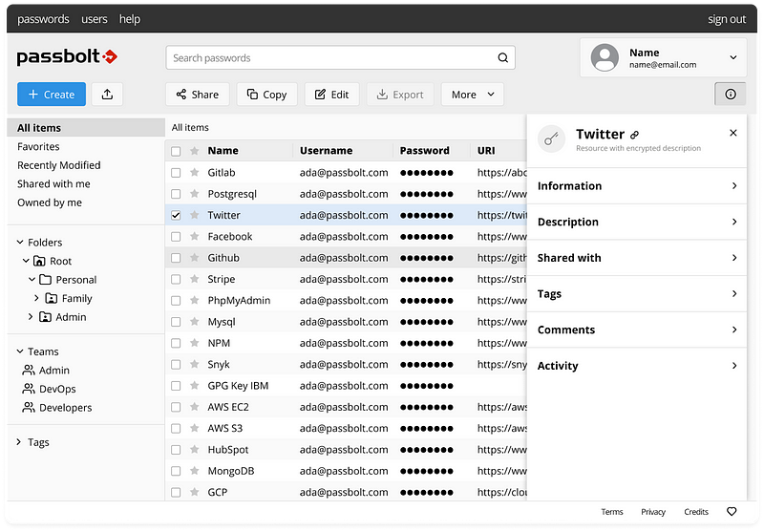Click the Edit button
The image size is (764, 532).
point(331,94)
